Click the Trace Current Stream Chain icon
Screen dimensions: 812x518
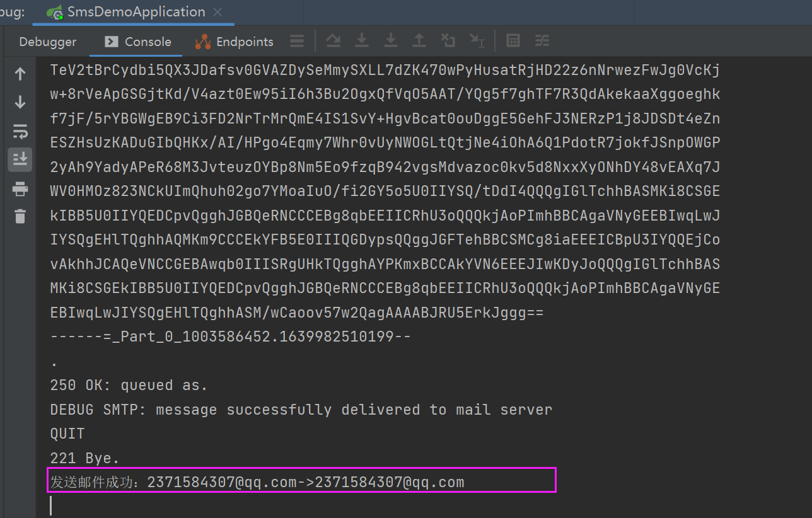point(542,41)
